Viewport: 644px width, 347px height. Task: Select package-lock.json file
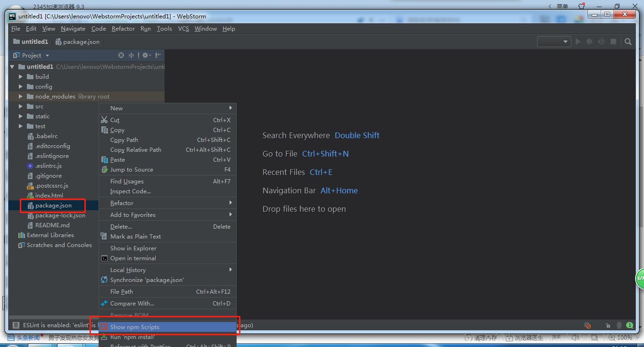tap(60, 215)
